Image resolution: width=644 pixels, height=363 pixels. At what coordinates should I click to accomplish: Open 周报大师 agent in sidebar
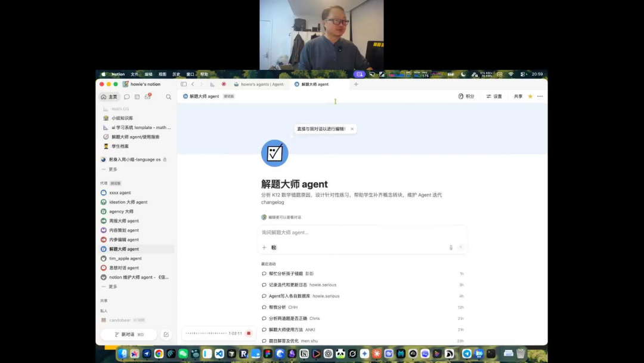coord(137,221)
